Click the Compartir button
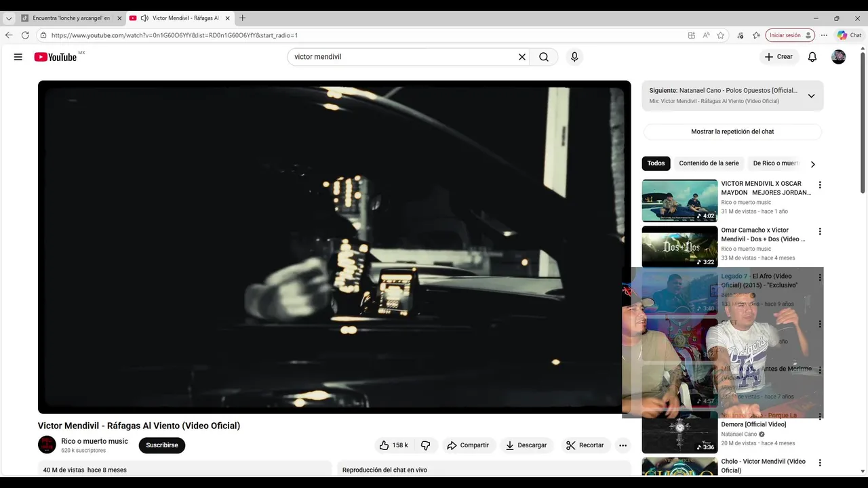This screenshot has width=868, height=488. tap(468, 445)
